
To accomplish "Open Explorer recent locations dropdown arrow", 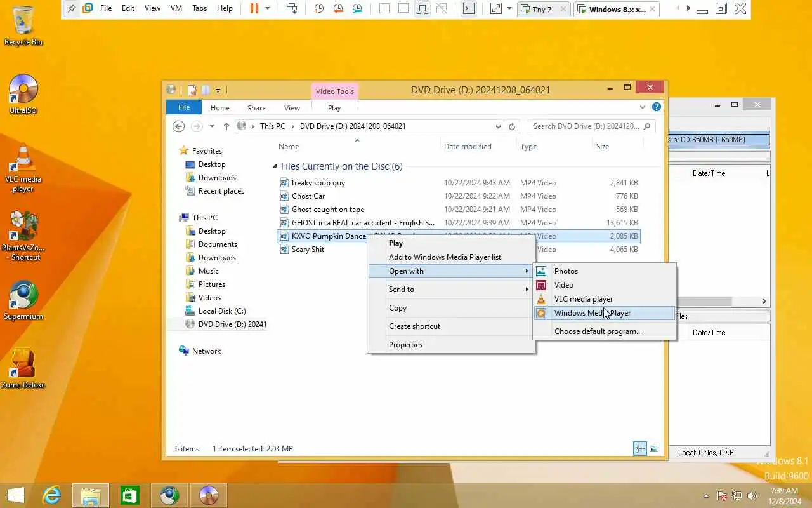I will 212,126.
